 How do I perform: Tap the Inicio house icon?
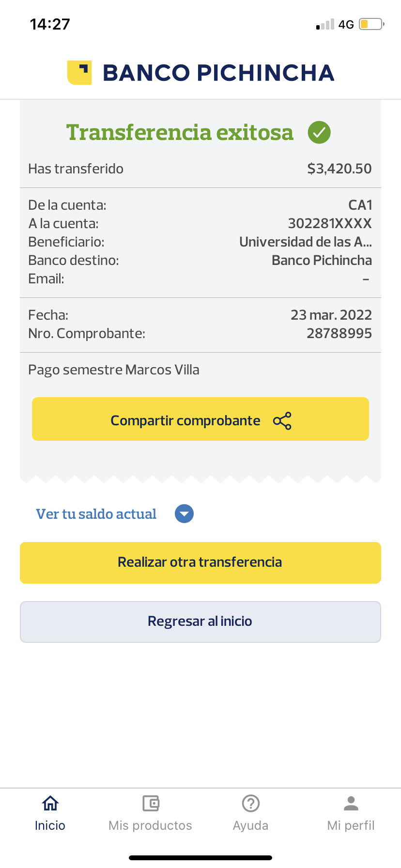(x=50, y=804)
